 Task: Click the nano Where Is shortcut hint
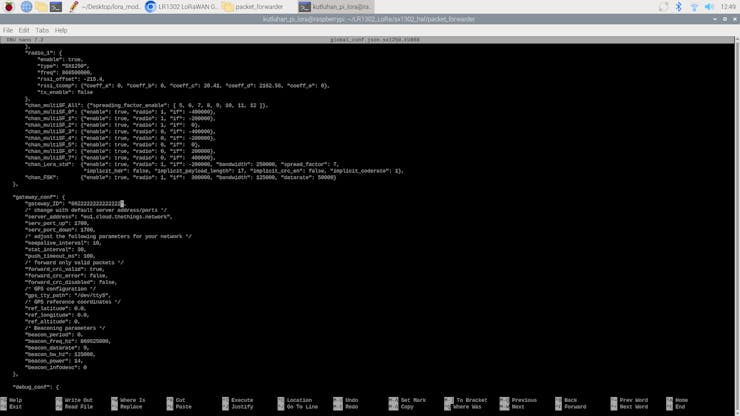[x=128, y=400]
